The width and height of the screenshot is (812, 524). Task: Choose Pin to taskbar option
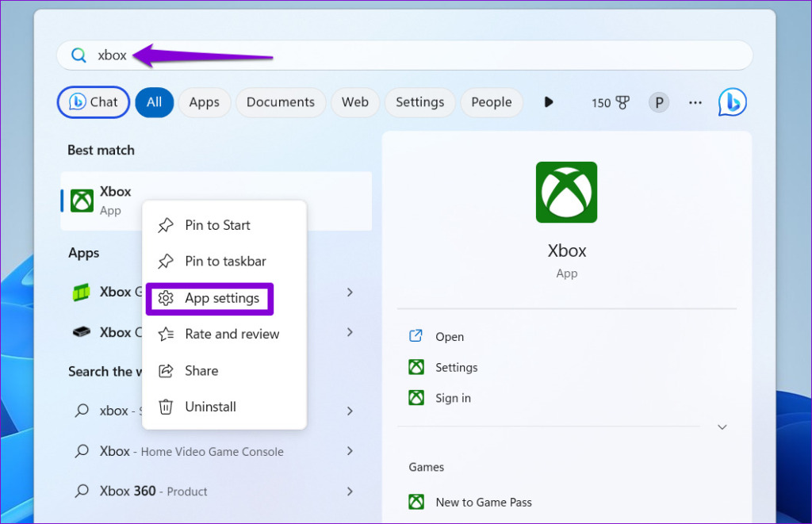tap(225, 262)
